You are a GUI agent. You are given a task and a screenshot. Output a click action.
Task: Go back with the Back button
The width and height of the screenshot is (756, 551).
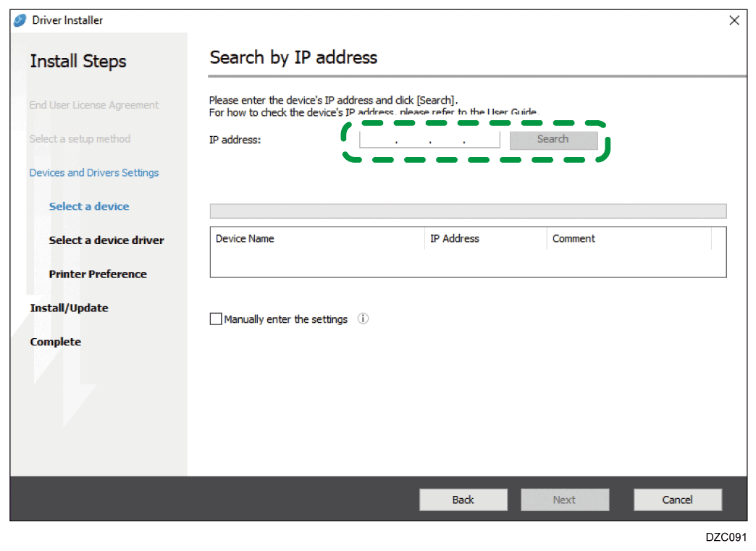pyautogui.click(x=463, y=500)
